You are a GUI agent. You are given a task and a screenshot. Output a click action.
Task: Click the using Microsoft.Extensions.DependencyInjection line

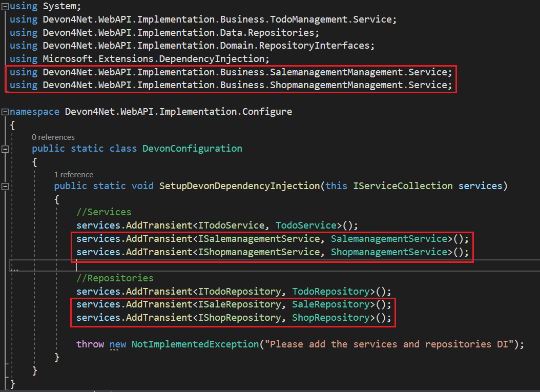pyautogui.click(x=156, y=58)
